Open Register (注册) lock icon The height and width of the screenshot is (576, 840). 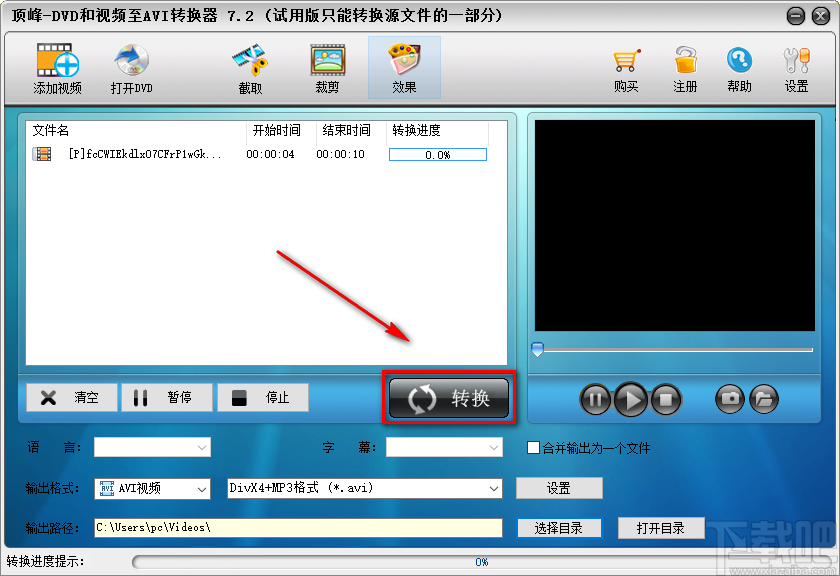coord(685,69)
